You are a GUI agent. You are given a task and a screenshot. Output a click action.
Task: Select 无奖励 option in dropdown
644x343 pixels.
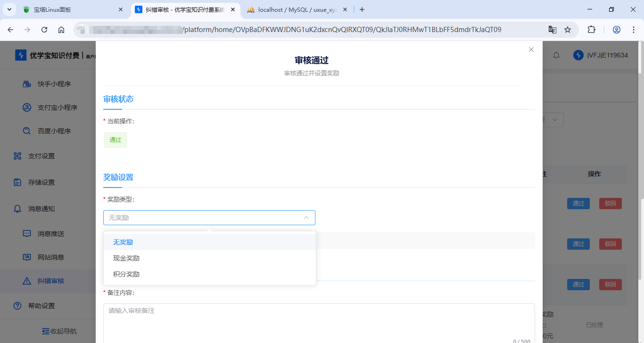coord(123,242)
